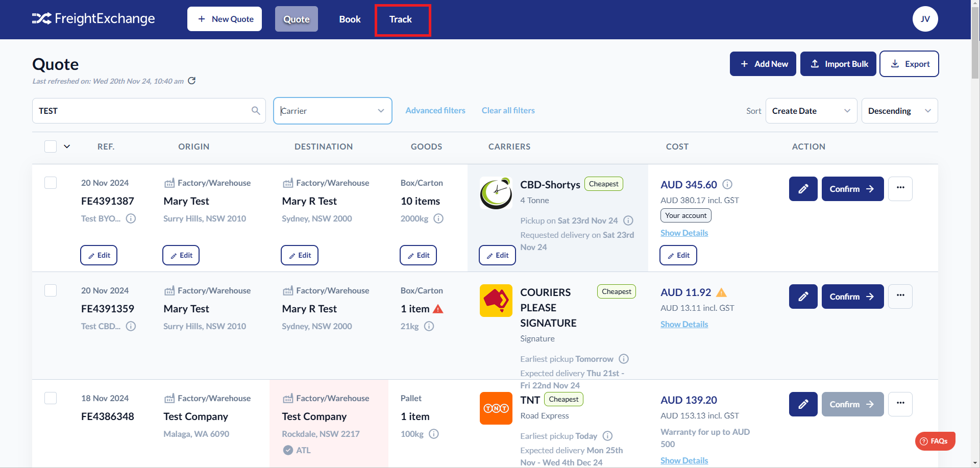
Task: Open info icon next to Test CBD...
Action: click(131, 326)
